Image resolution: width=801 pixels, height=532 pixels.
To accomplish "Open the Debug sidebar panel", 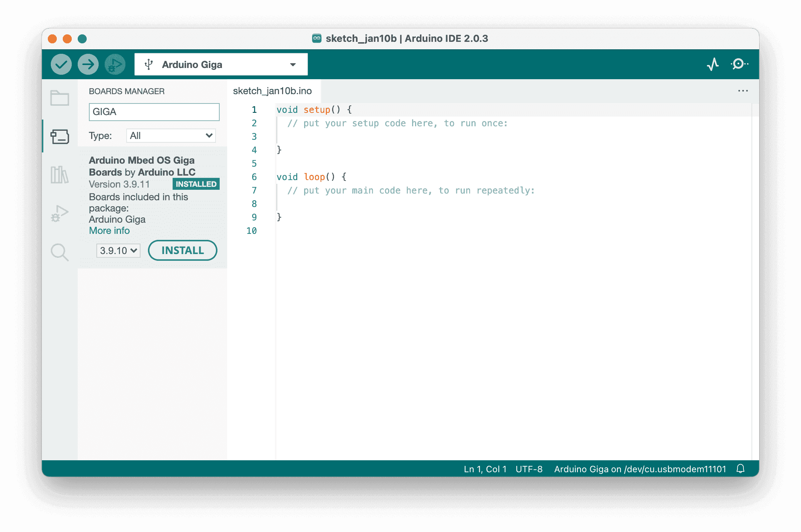I will coord(60,214).
